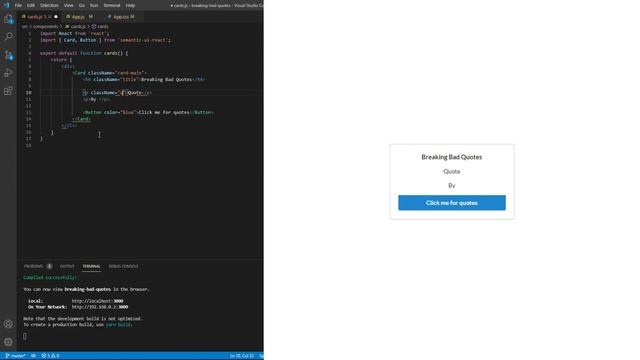This screenshot has height=360, width=640.
Task: Click the cards function breadcrumb symbol
Action: click(100, 27)
